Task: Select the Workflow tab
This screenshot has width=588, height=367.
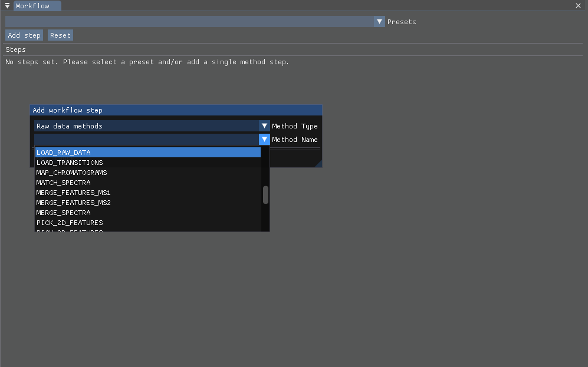Action: (37, 6)
